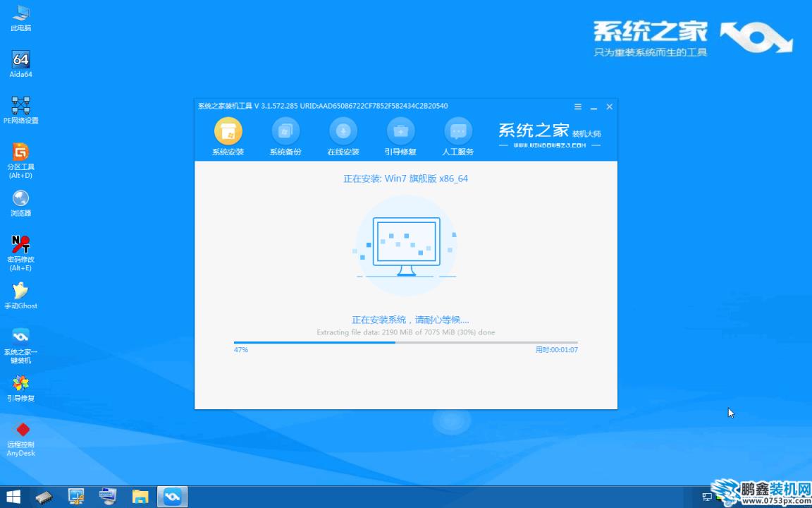
Task: Open the 此电脑 desktop icon
Action: (x=20, y=18)
